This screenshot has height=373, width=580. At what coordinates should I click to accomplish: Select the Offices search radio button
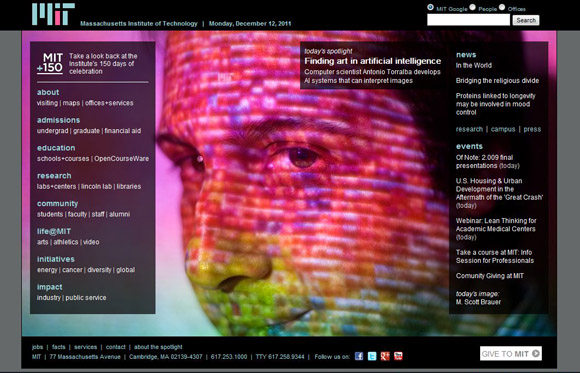click(x=502, y=7)
